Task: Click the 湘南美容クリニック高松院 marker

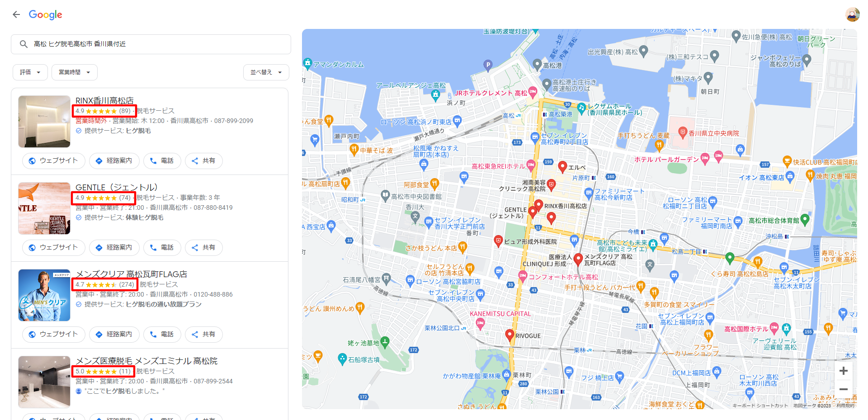Action: click(x=551, y=184)
